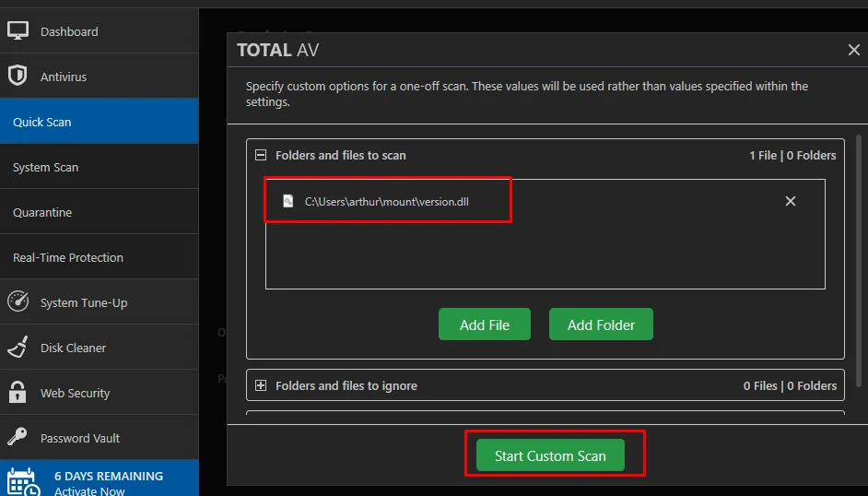Viewport: 868px width, 496px height.
Task: Click the TOTAL AV dialog title
Action: (x=278, y=50)
